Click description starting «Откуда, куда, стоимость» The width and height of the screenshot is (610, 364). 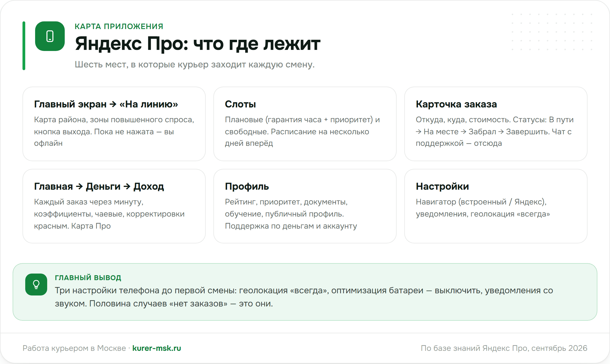[495, 131]
